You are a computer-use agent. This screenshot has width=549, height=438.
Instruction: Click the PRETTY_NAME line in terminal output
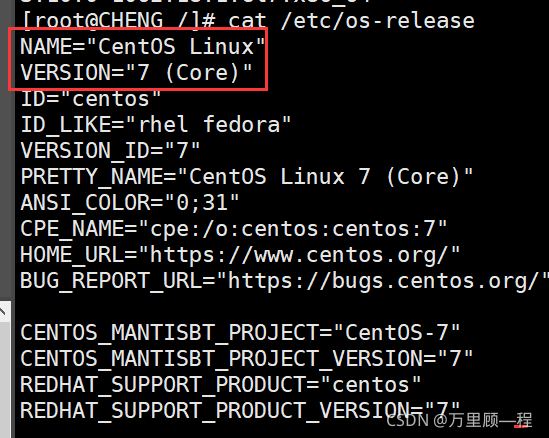click(x=246, y=176)
